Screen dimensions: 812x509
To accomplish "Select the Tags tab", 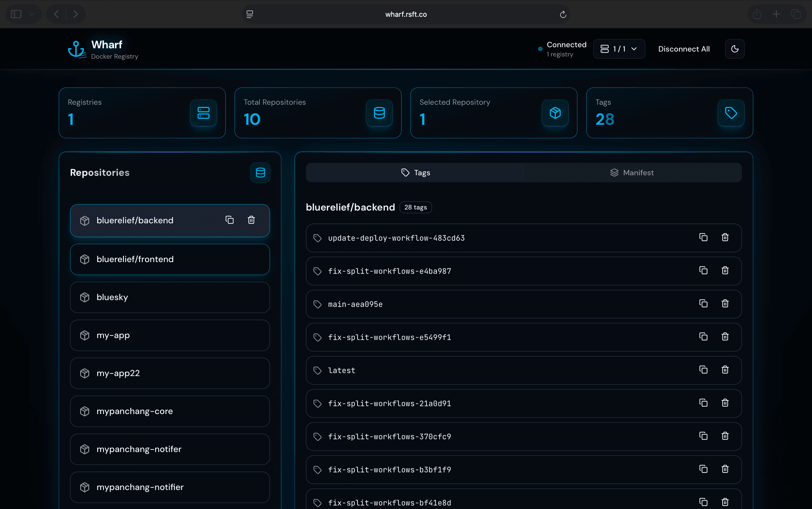I will tap(415, 173).
